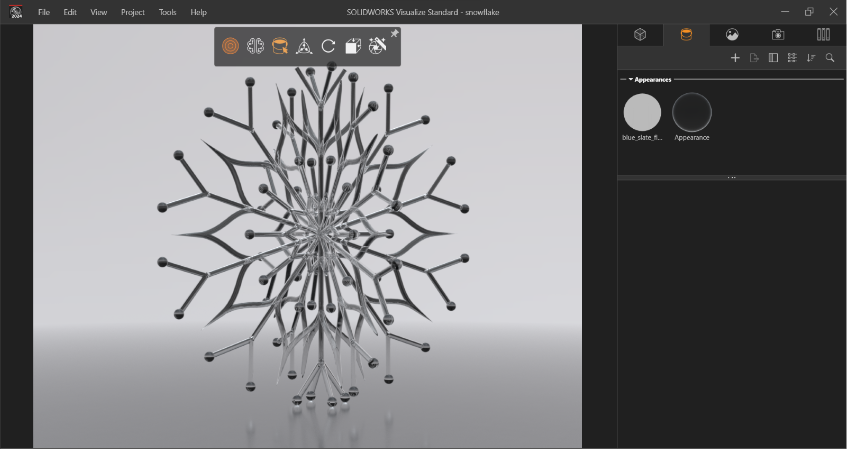
Task: Select the blue_slate appearance swatch
Action: pyautogui.click(x=642, y=112)
